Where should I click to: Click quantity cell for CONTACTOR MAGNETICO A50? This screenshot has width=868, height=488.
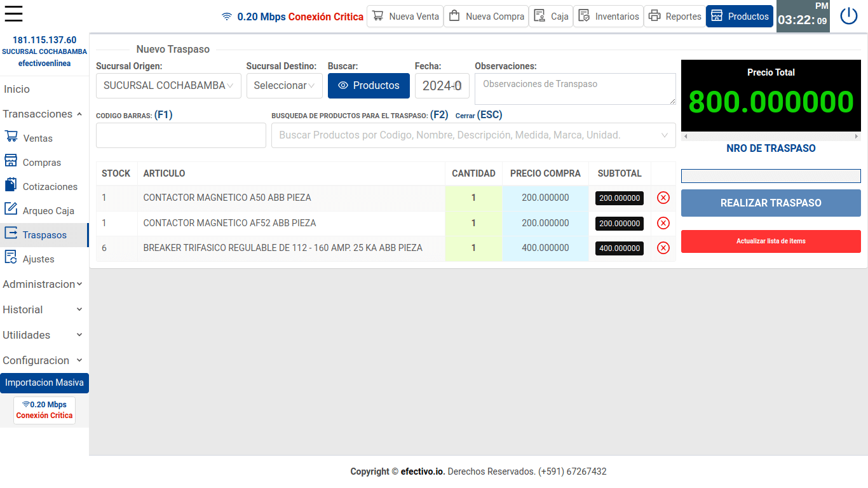point(473,198)
